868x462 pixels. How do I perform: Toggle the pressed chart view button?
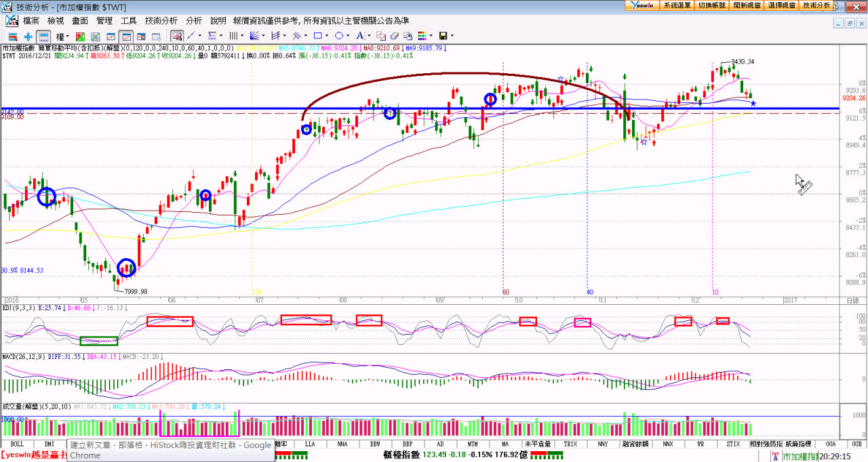coord(126,36)
